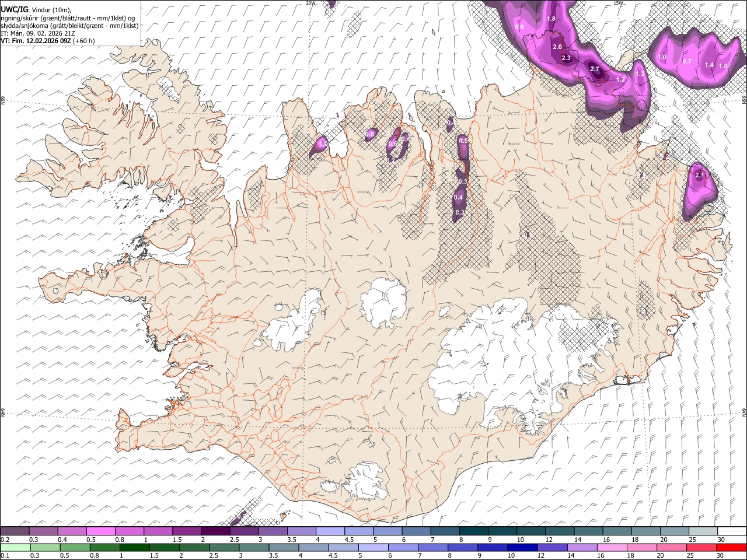Image resolution: width=747 pixels, height=560 pixels.
Task: Click the bright pink 0.5–0.8 snow legend swatch
Action: tap(100, 531)
